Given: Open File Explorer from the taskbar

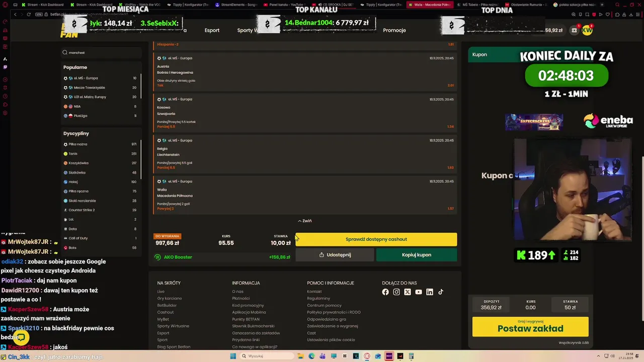Looking at the screenshot, I should click(x=301, y=356).
